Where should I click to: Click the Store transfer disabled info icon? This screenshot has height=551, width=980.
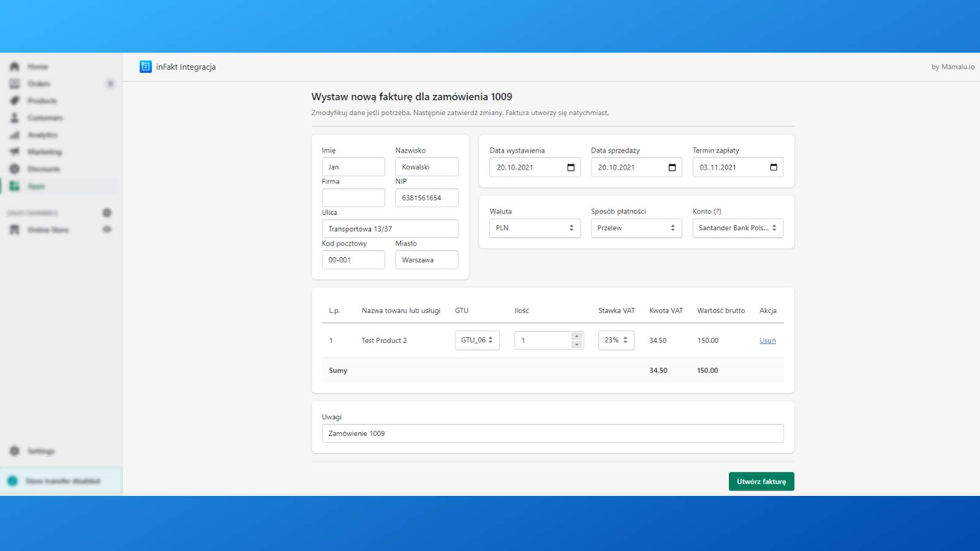[12, 481]
